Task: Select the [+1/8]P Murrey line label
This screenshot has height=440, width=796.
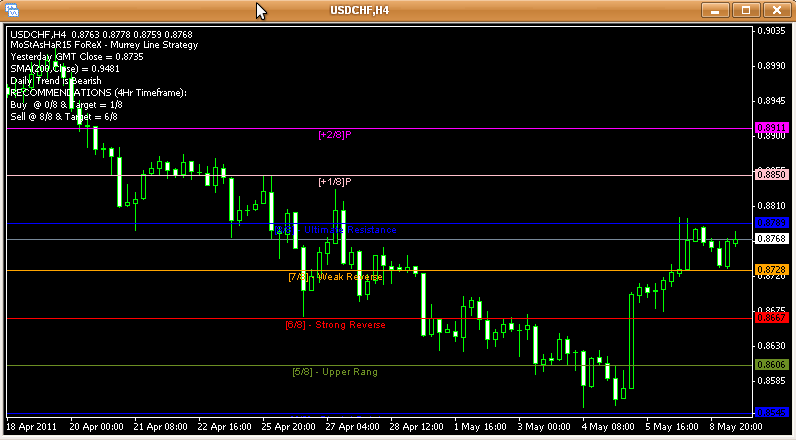Action: 335,182
